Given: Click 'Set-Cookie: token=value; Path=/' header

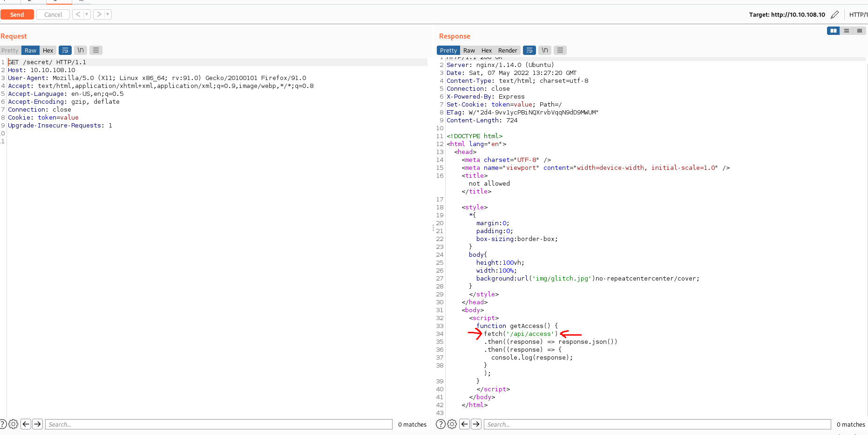Looking at the screenshot, I should tap(504, 105).
